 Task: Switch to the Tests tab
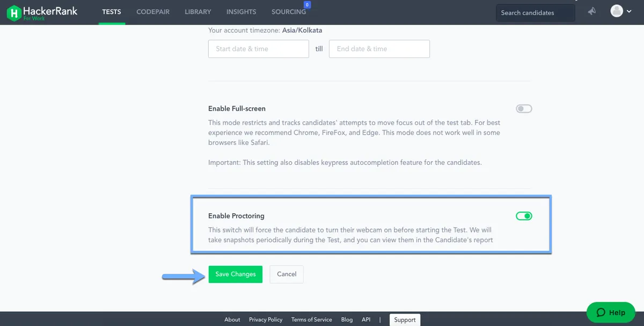[x=112, y=12]
